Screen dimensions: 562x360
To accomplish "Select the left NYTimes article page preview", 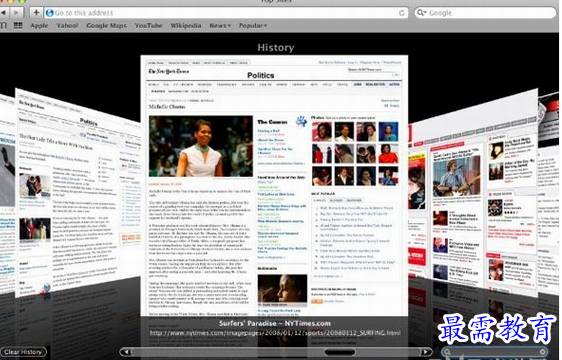I will [78, 195].
